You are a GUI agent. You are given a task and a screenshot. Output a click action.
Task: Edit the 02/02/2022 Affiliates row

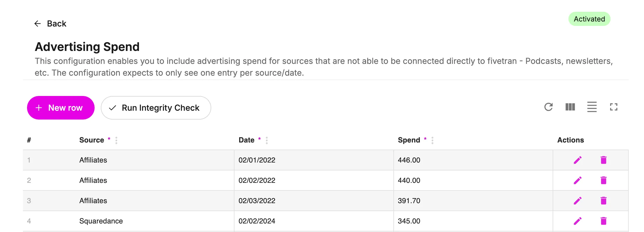click(578, 180)
